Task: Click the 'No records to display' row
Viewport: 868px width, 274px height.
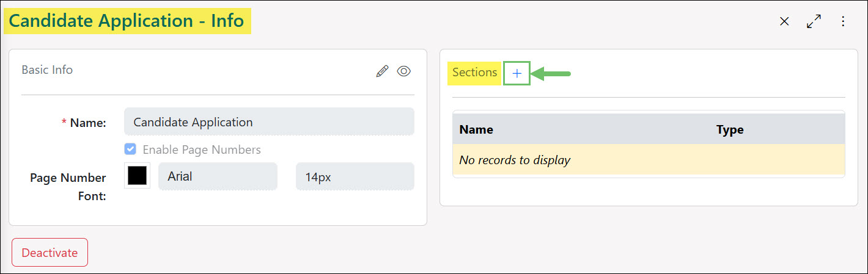Action: coord(649,160)
